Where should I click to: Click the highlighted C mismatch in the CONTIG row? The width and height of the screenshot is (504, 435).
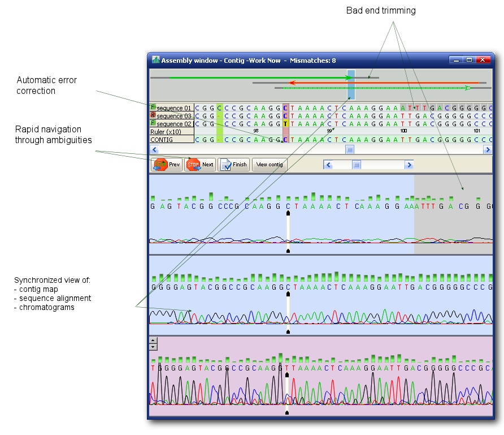coord(285,140)
